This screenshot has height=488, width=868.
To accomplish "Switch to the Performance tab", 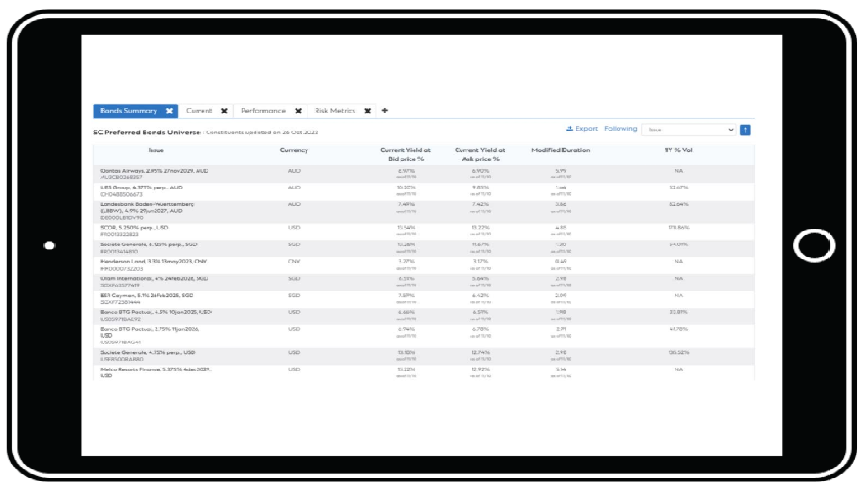I will pyautogui.click(x=263, y=111).
